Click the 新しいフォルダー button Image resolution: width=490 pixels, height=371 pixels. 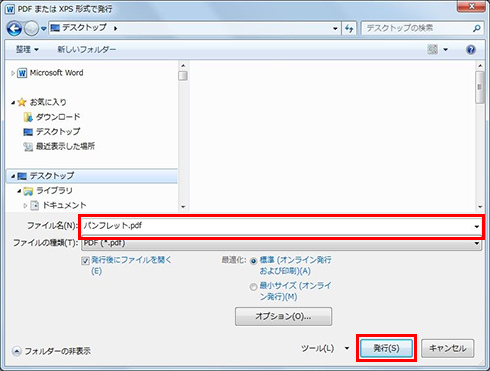click(x=87, y=50)
